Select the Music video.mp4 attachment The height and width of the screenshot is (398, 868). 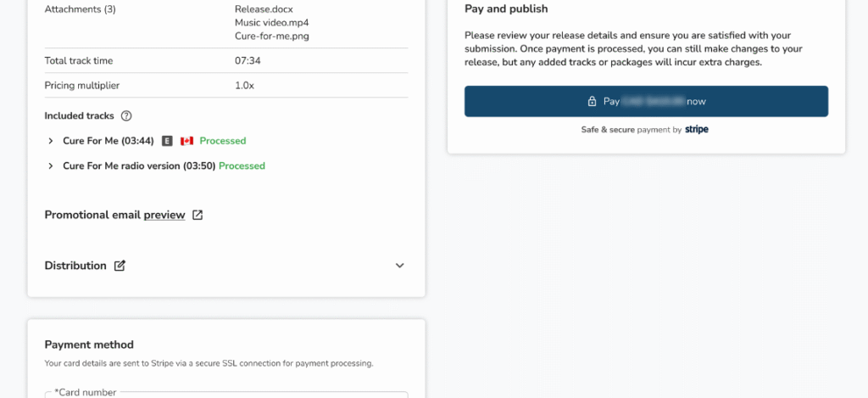tap(266, 22)
